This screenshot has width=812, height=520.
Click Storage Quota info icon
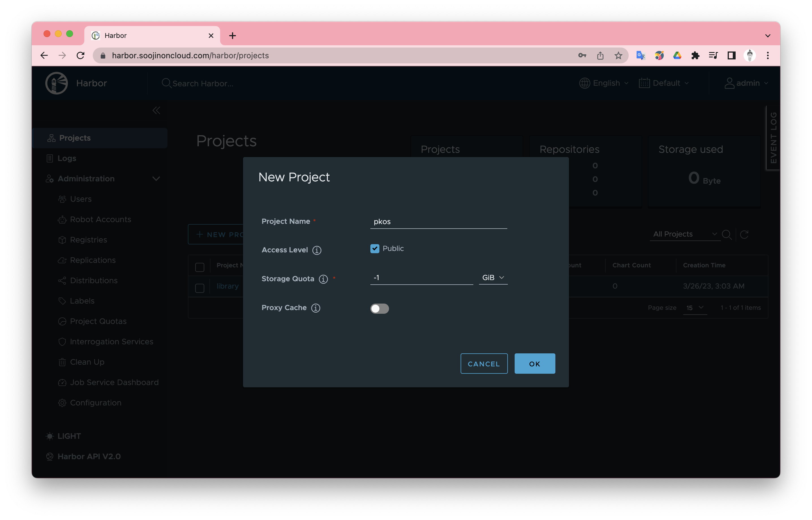[x=323, y=279]
